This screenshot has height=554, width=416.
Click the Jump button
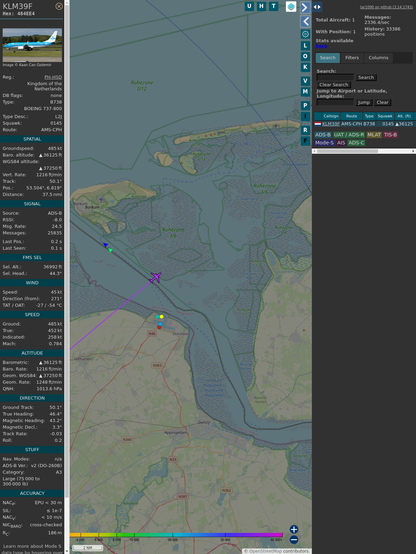coord(364,102)
